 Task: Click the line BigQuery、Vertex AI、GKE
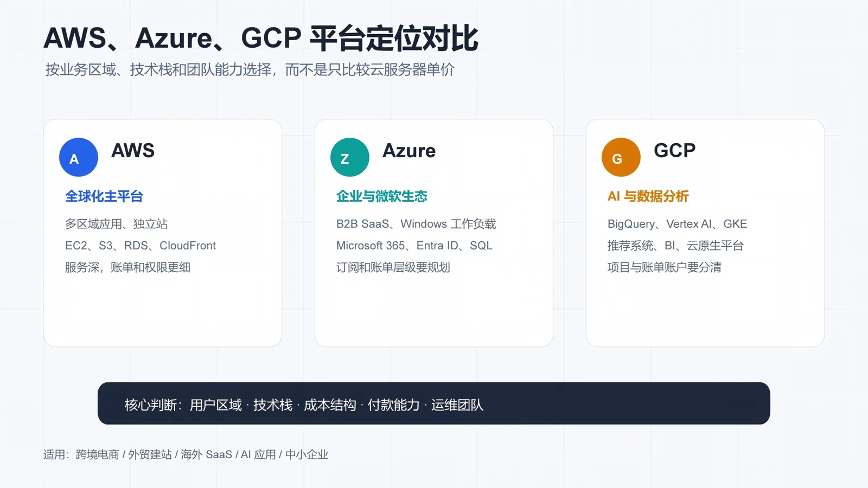tap(678, 224)
